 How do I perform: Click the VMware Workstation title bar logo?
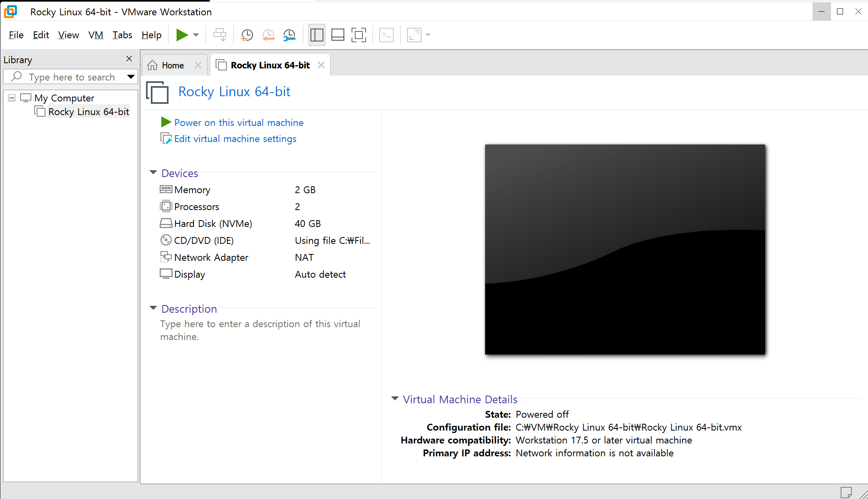pyautogui.click(x=10, y=12)
